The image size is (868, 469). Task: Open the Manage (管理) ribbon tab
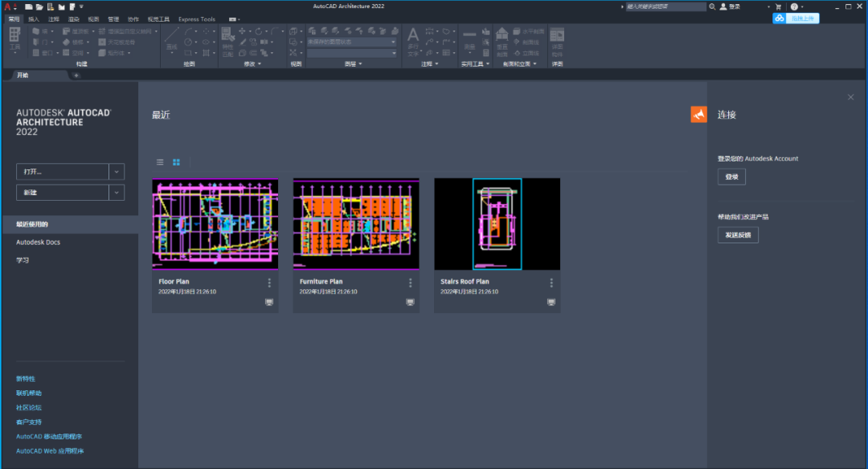[113, 18]
